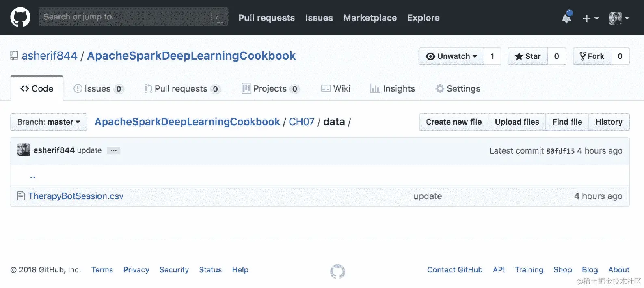This screenshot has height=288, width=644.
Task: Open the Unwatch dropdown
Action: (x=451, y=56)
